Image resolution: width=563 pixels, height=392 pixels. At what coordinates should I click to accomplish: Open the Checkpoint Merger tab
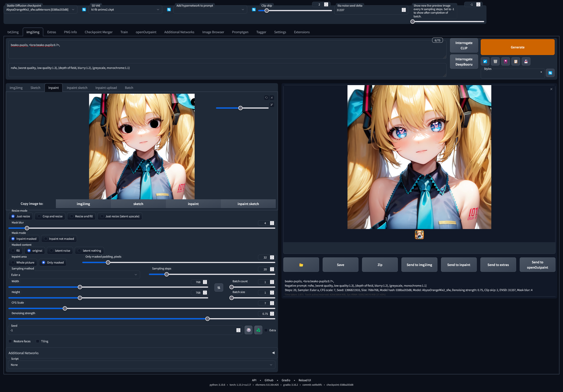(99, 32)
